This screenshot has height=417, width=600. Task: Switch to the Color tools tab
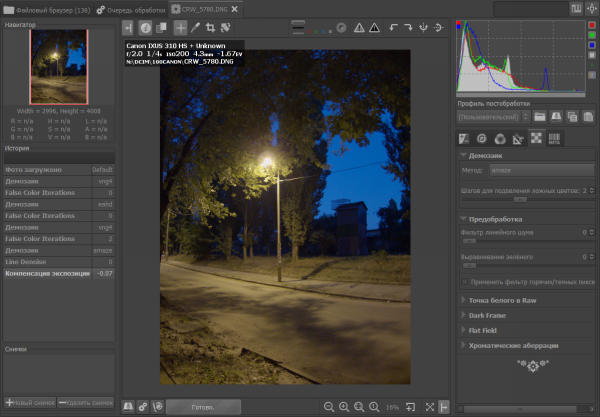(500, 138)
